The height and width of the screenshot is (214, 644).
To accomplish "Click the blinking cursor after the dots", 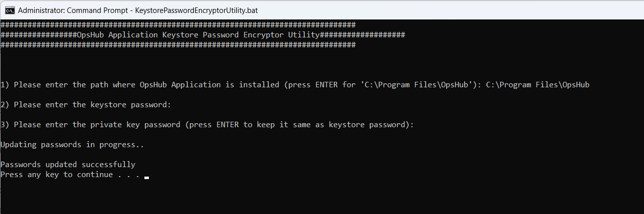I will pyautogui.click(x=146, y=177).
